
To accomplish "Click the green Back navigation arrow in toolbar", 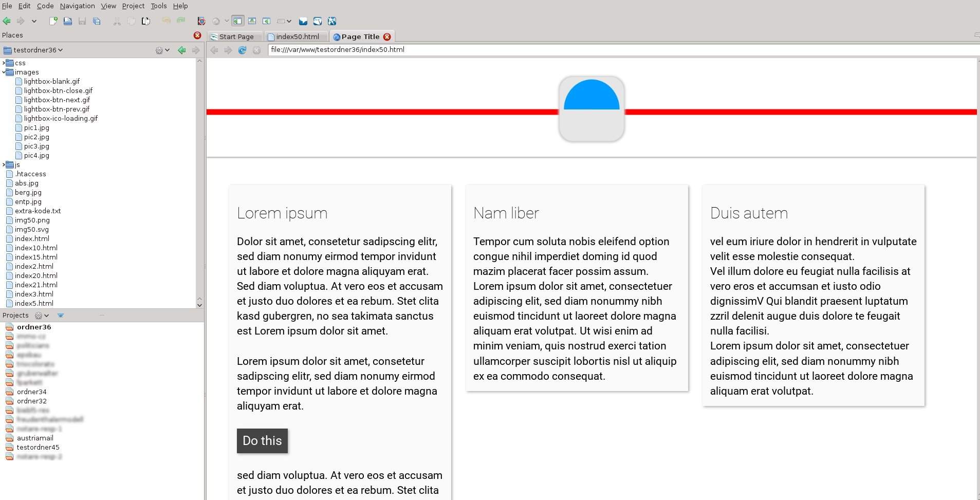I will point(7,21).
